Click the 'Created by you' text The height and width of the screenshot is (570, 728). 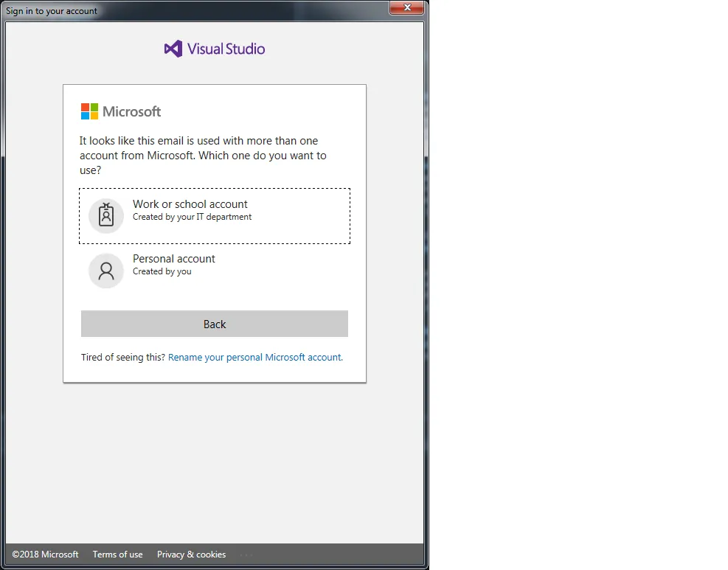click(x=162, y=271)
